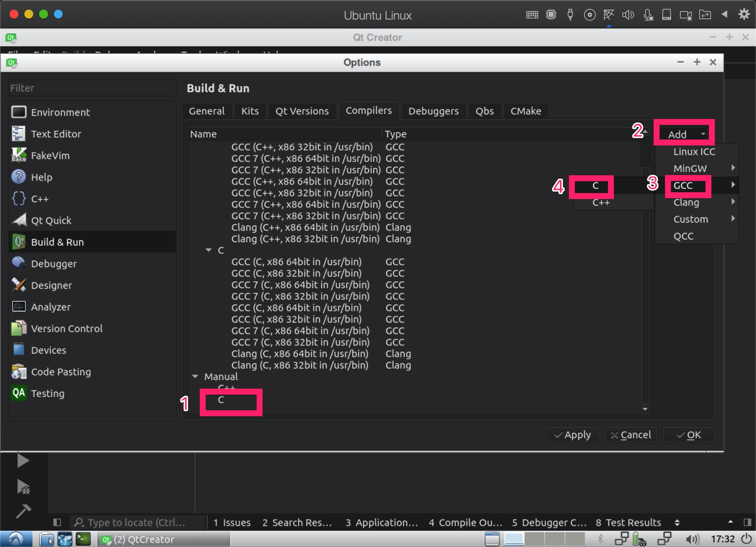Collapse the Manual tree group

coord(195,376)
